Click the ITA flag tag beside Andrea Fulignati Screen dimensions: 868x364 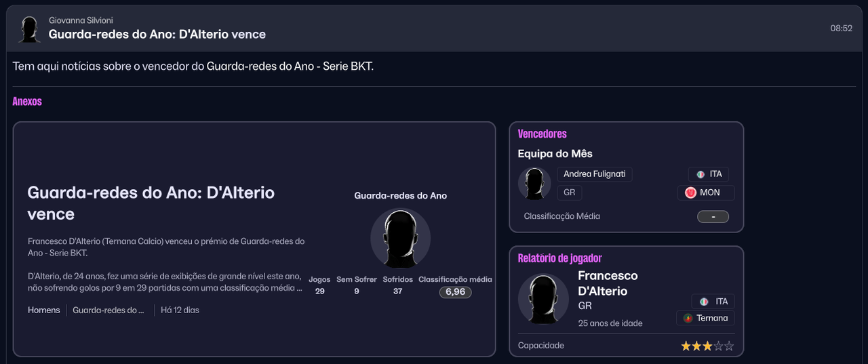709,174
